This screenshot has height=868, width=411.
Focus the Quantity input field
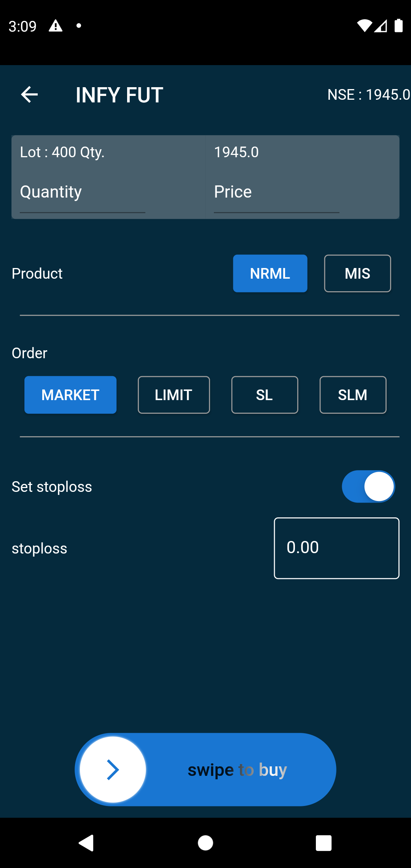(83, 192)
